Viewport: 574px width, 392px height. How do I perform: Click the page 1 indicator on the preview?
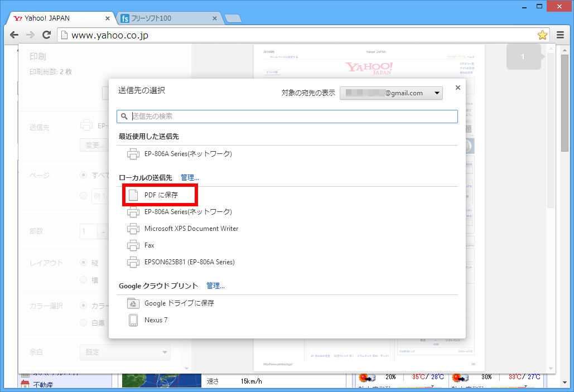click(x=524, y=57)
